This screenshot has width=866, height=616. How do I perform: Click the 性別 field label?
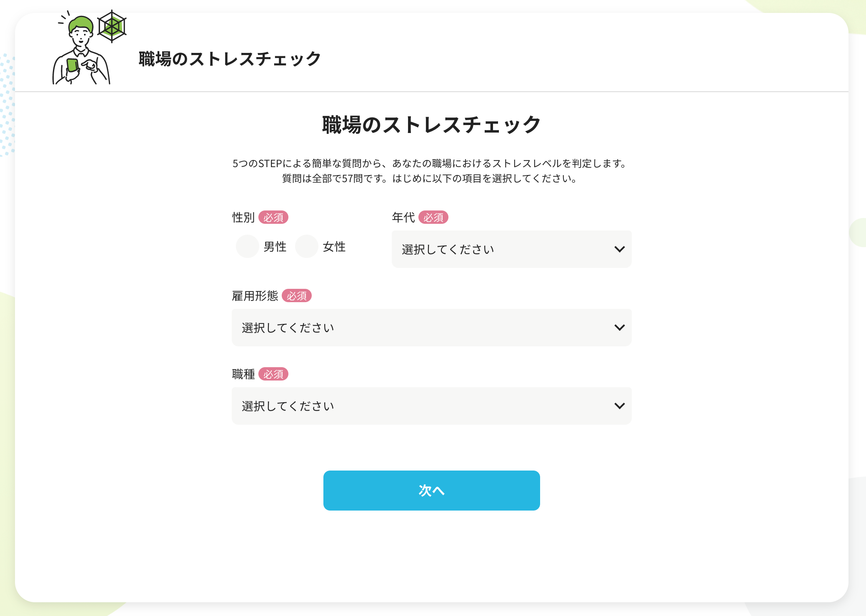coord(243,217)
